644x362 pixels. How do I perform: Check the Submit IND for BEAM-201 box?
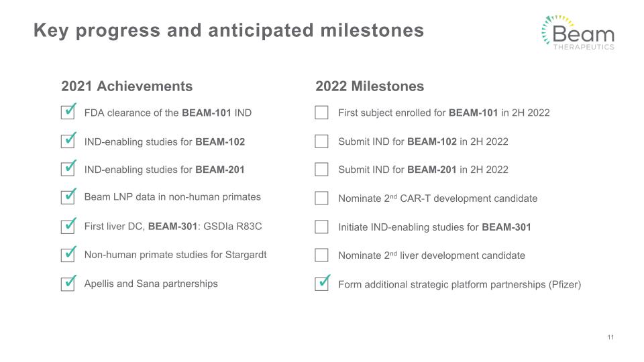(321, 169)
